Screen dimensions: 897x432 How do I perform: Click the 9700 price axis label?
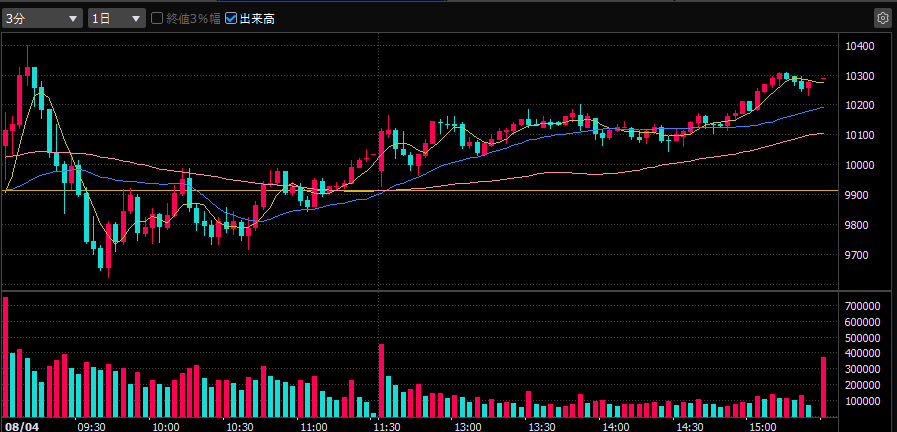[857, 255]
